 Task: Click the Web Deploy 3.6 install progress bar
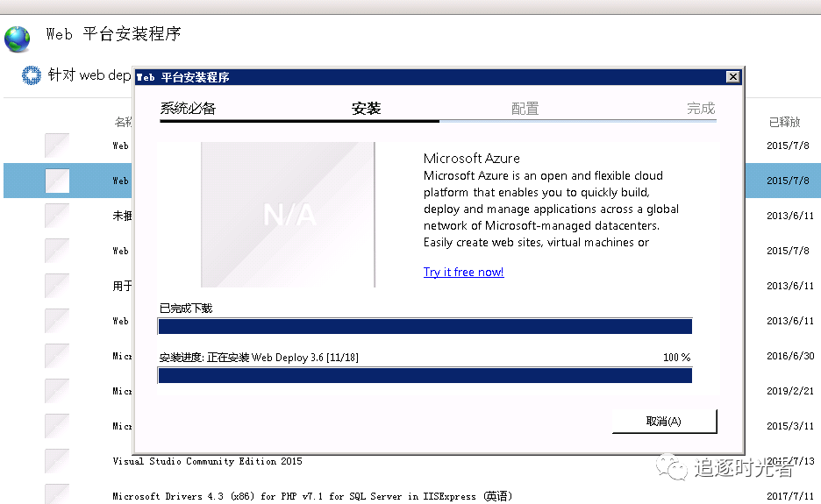(x=425, y=375)
